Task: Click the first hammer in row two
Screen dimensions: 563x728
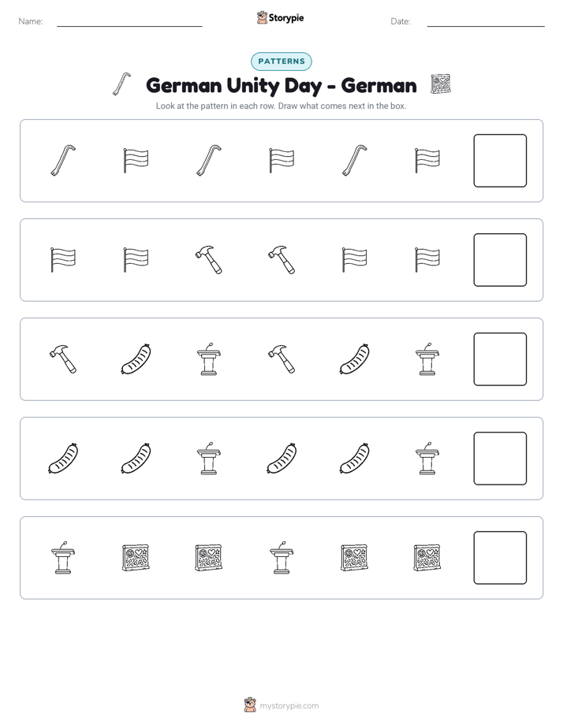Action: click(x=209, y=259)
